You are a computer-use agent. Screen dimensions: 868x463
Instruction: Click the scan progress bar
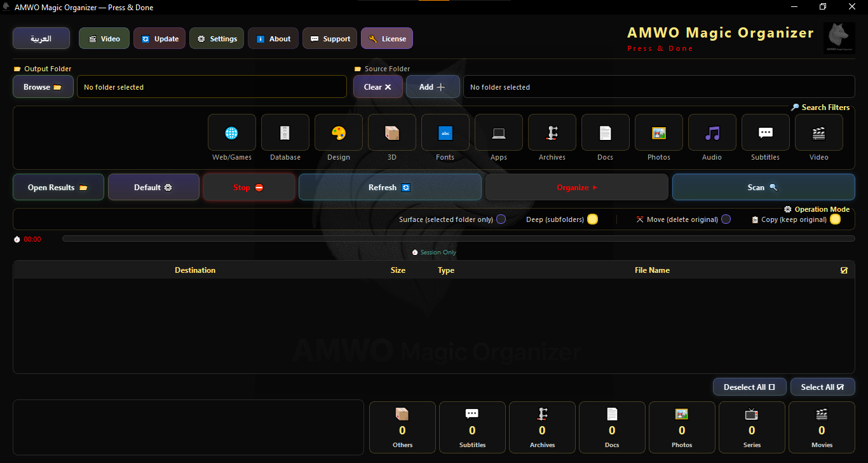[x=459, y=239]
